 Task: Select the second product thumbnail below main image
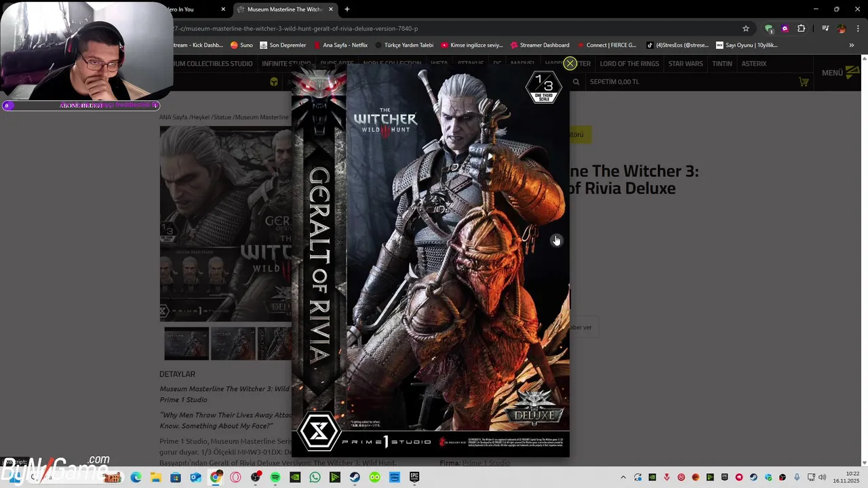233,343
